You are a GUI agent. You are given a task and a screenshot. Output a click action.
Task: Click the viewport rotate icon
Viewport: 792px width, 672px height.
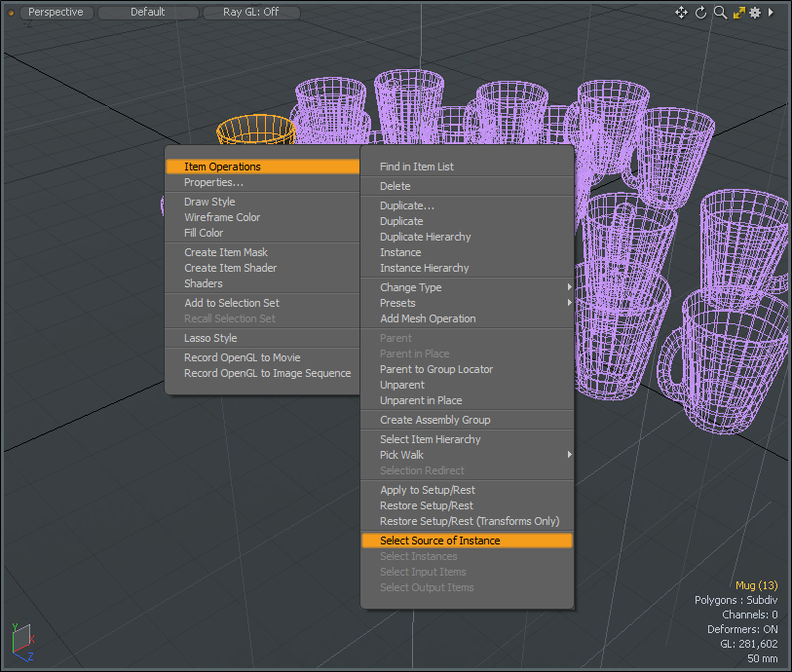coord(700,13)
